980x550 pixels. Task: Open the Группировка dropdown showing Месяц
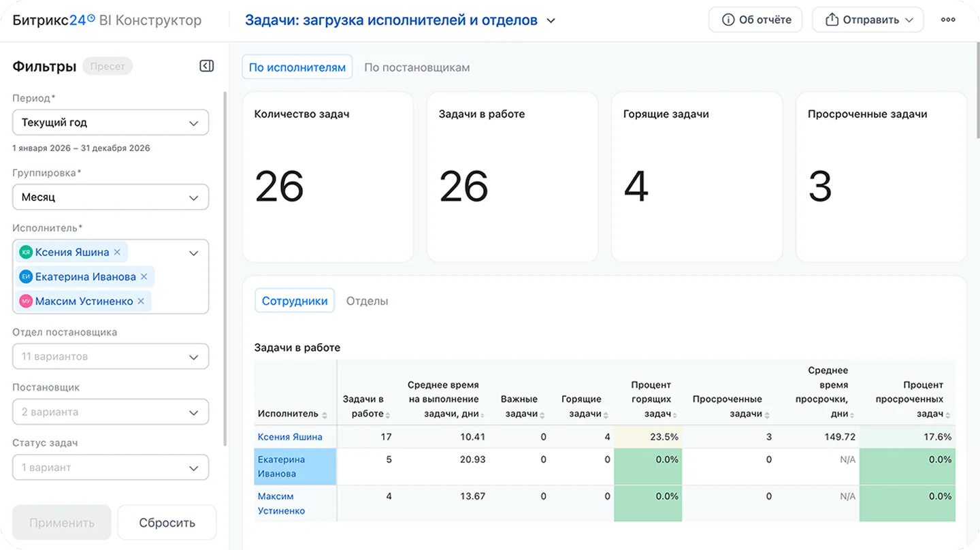click(x=110, y=197)
